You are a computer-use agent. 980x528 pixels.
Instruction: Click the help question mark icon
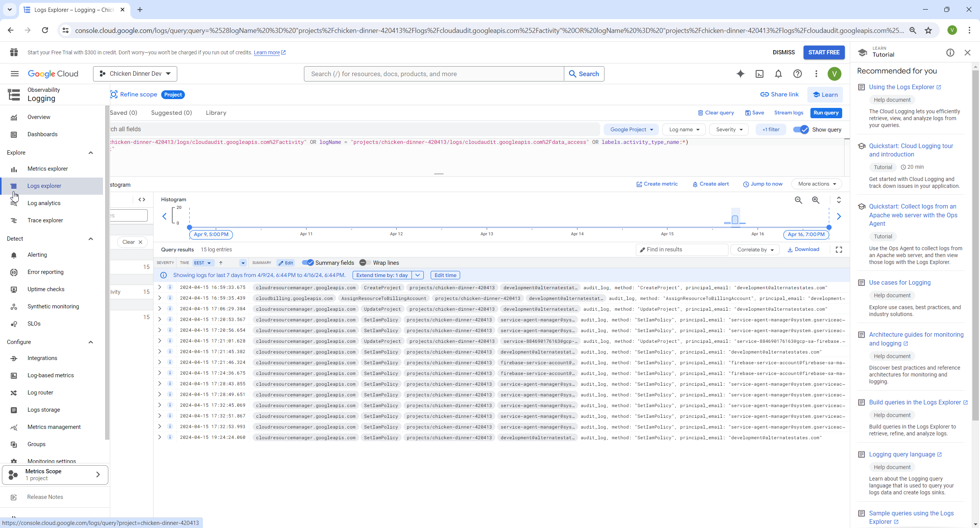[797, 74]
